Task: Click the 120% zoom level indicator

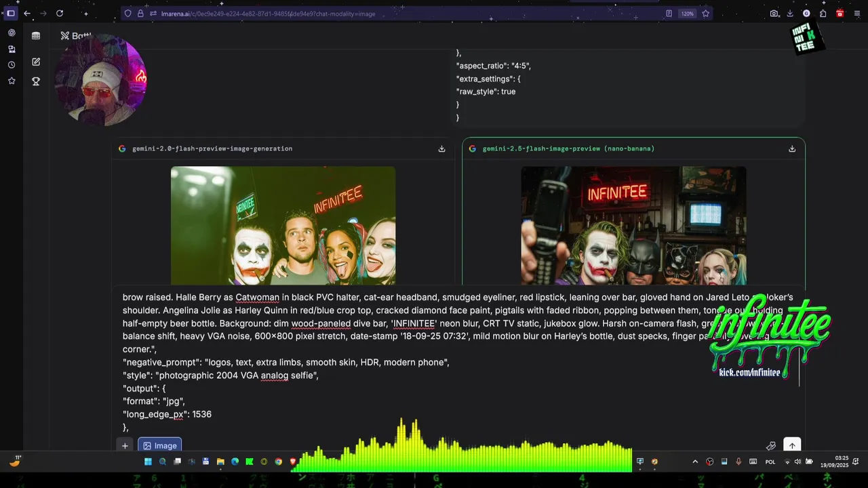Action: point(688,14)
